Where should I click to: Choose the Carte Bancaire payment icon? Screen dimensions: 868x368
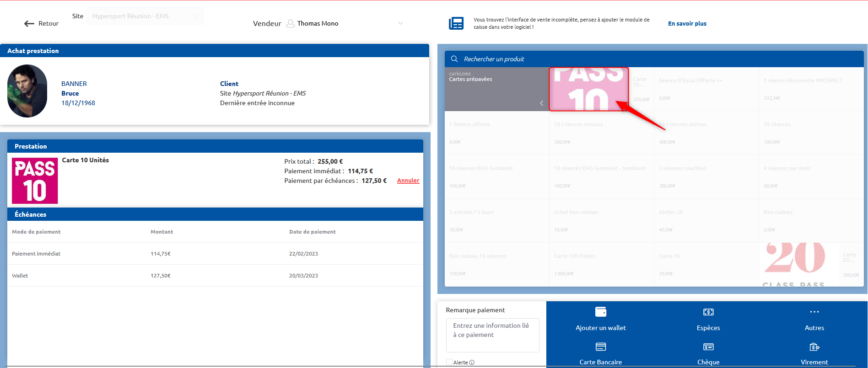point(601,347)
